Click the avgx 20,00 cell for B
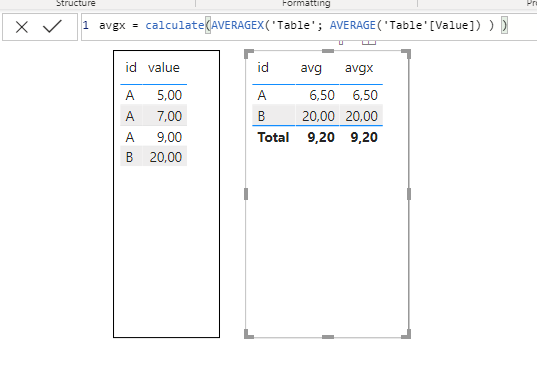This screenshot has width=537, height=369. (x=361, y=116)
